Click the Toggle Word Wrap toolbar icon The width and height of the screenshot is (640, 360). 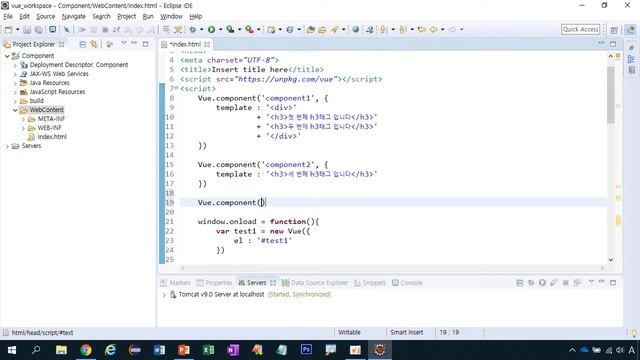166,29
